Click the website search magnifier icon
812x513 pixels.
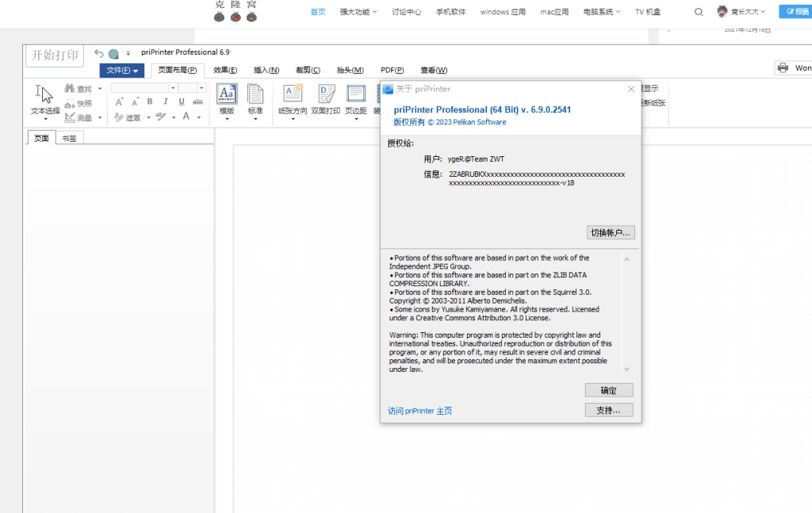[699, 12]
